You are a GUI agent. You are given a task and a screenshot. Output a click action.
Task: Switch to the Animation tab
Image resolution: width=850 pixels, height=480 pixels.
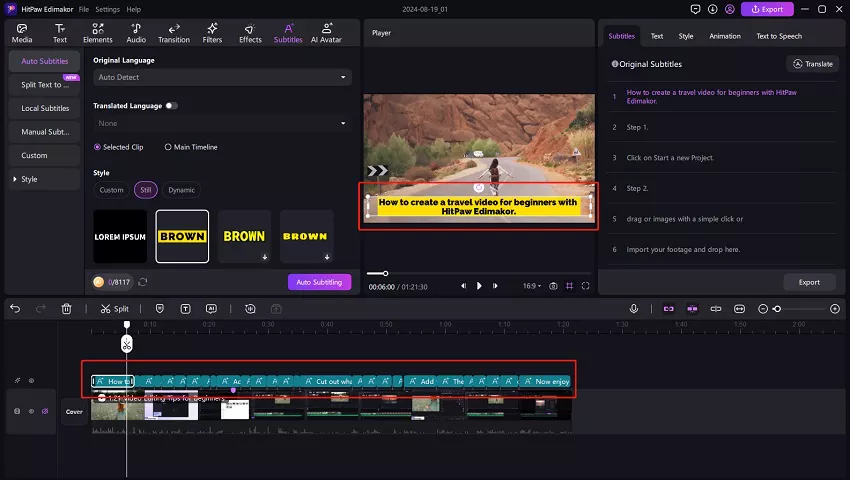coord(725,36)
